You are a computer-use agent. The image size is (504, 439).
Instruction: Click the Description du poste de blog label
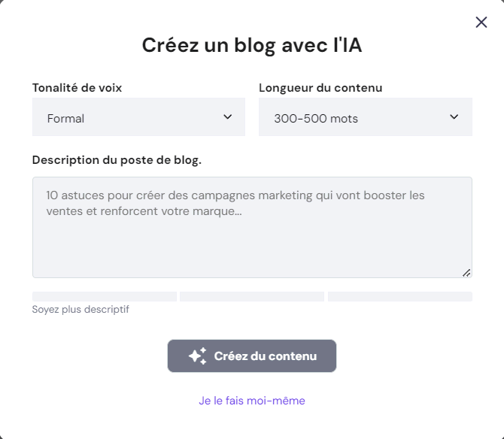click(117, 160)
